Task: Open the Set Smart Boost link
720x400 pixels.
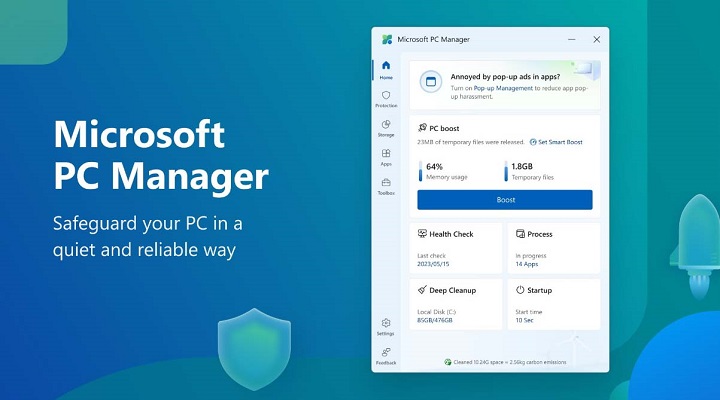Action: [556, 142]
